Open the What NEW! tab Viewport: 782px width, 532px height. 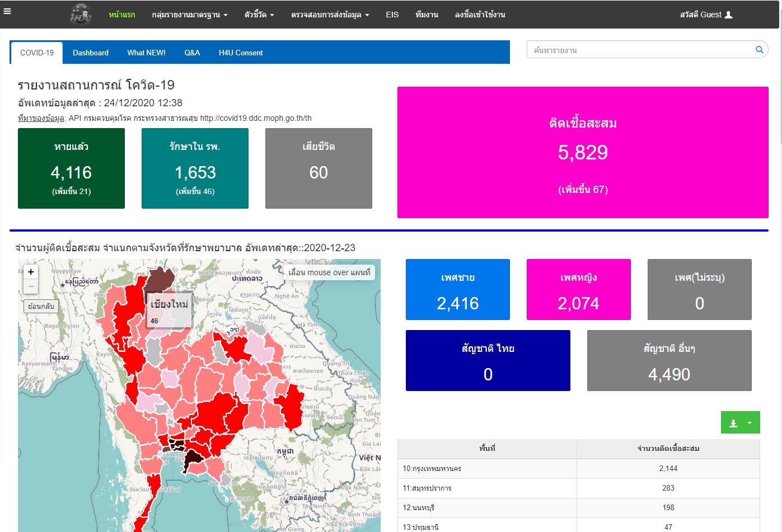[x=146, y=53]
